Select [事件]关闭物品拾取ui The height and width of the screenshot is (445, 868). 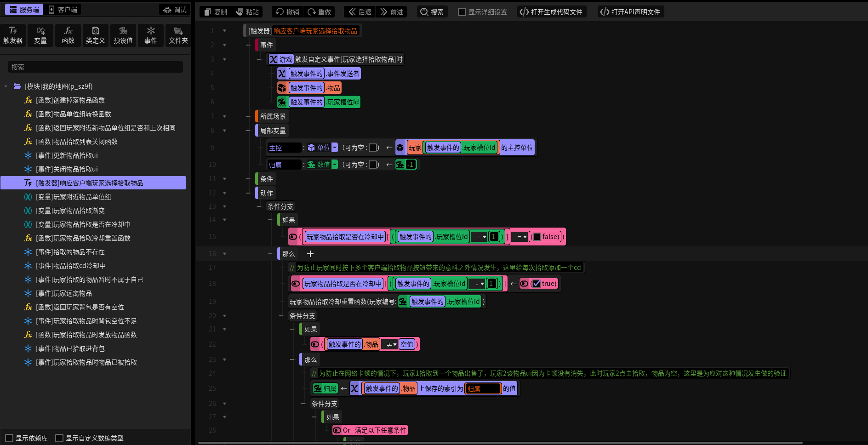tap(67, 169)
